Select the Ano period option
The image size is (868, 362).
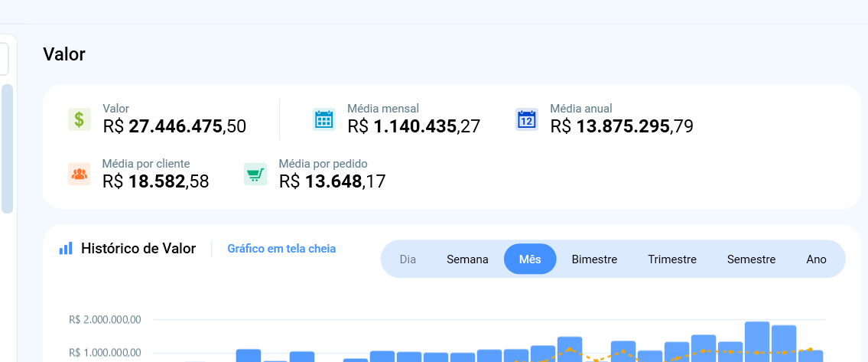pos(816,259)
